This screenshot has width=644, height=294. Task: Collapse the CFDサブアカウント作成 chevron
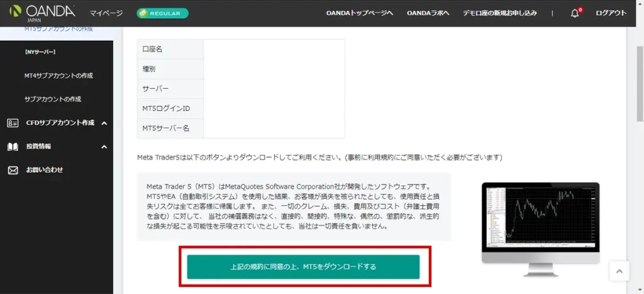click(104, 123)
